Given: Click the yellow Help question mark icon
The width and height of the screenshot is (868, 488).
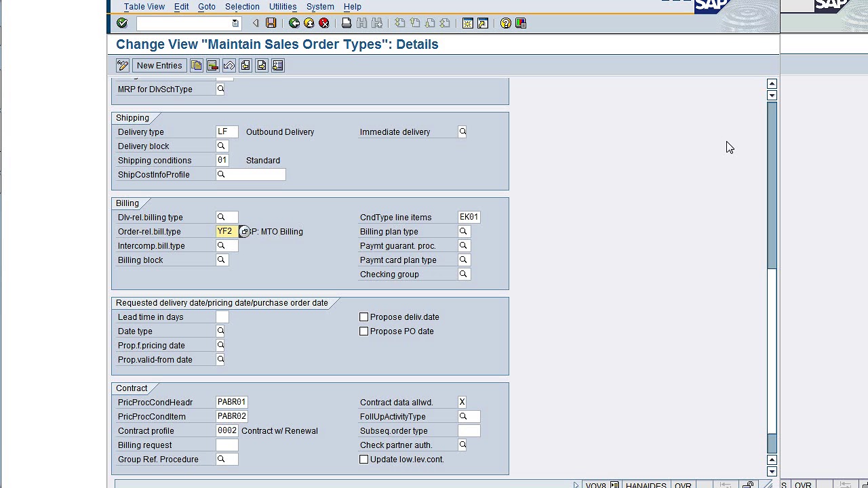Looking at the screenshot, I should tap(506, 23).
